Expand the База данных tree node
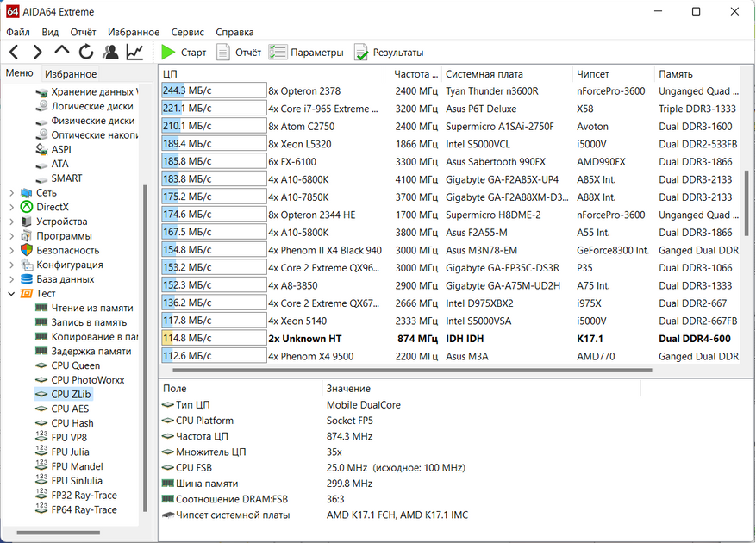 coord(11,279)
